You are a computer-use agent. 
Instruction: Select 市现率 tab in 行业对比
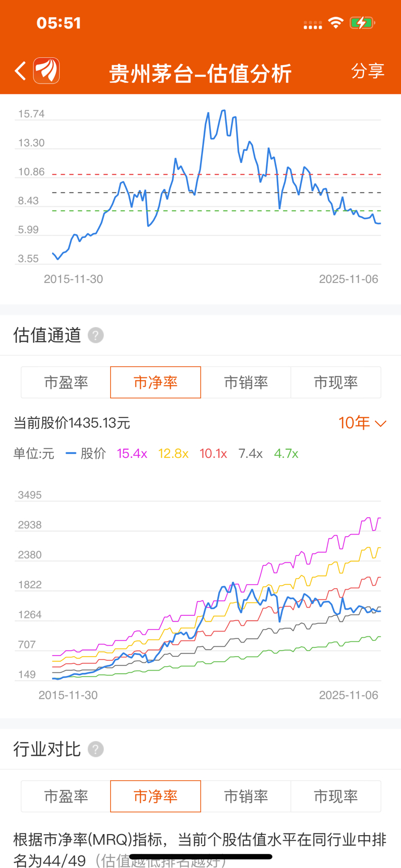336,796
